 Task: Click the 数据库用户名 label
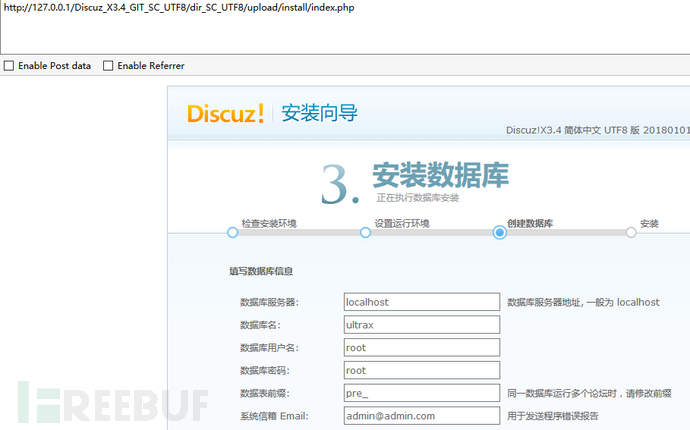pyautogui.click(x=269, y=348)
